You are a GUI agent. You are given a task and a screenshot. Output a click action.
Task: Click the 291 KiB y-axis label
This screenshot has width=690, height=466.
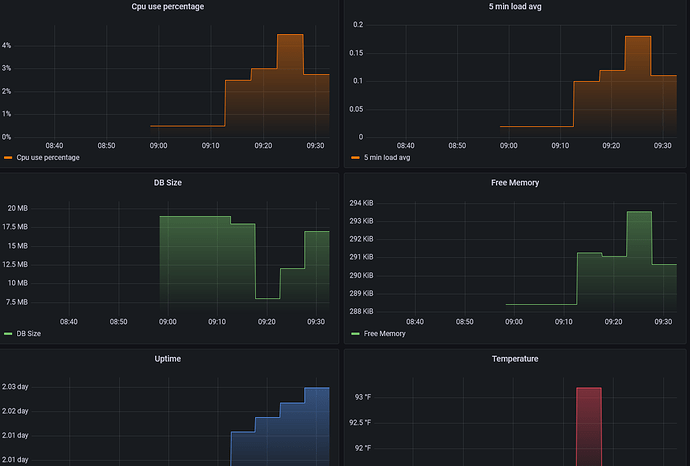point(361,257)
